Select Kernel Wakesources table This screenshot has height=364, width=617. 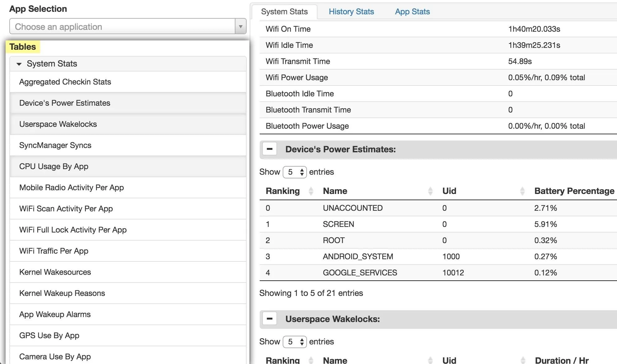pyautogui.click(x=128, y=272)
